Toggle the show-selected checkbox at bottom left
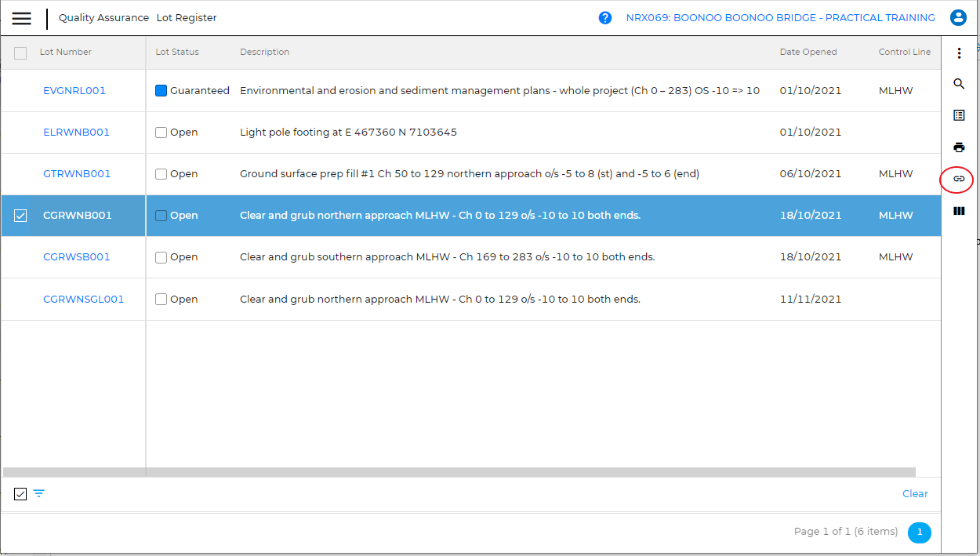Screen dimensions: 980x556 tap(20, 494)
